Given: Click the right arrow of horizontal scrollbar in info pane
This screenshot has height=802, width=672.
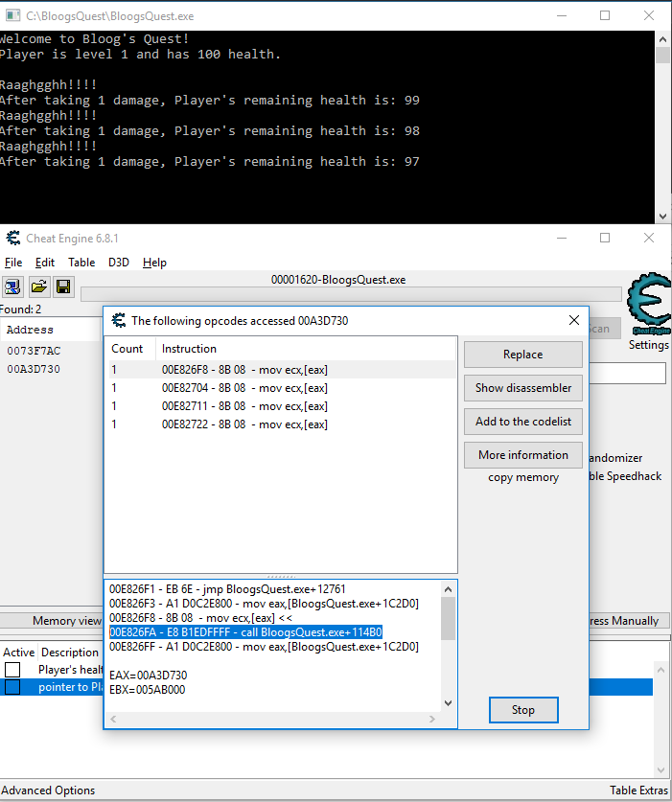Looking at the screenshot, I should coord(432,719).
